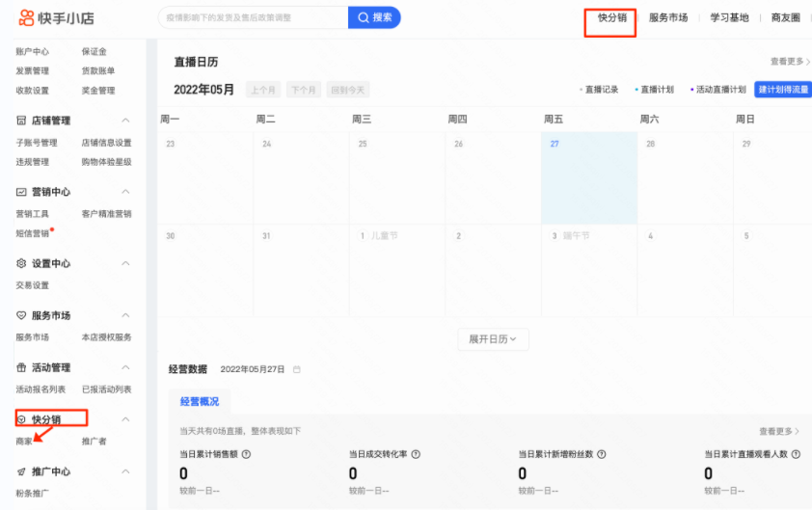Image resolution: width=812 pixels, height=510 pixels.
Task: Click the 设置中心 gear icon
Action: (21, 263)
